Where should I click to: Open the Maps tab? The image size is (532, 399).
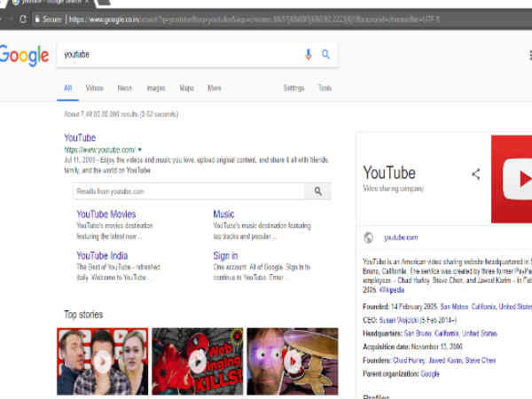[186, 88]
